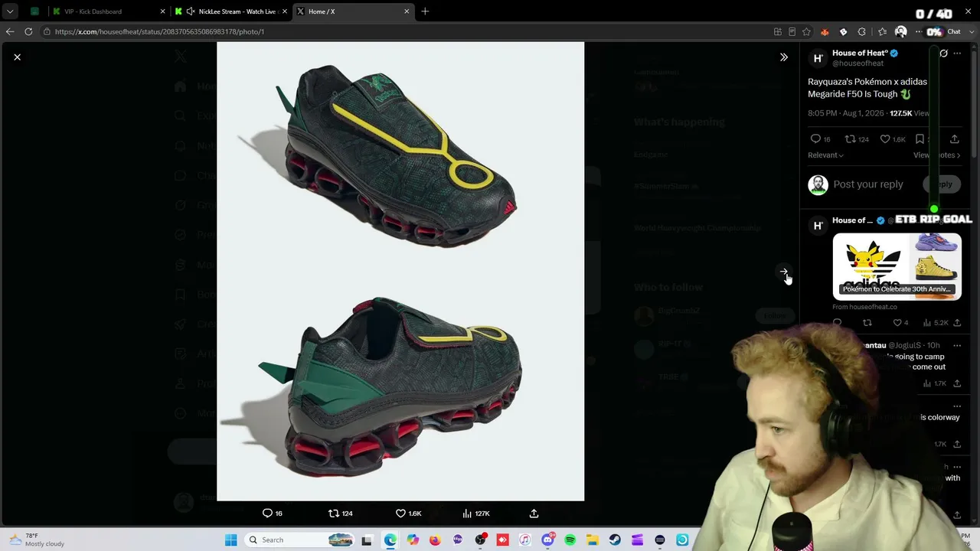Share the House of Heat reply
Viewport: 980px width, 551px height.
tap(957, 323)
